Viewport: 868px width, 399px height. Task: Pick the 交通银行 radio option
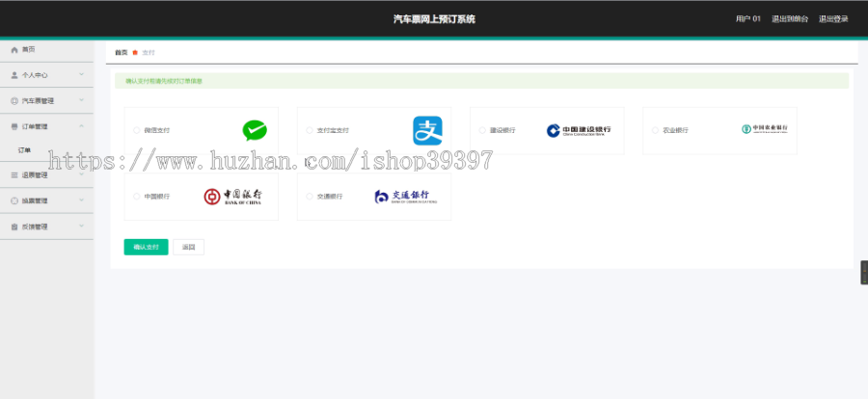[x=310, y=197]
